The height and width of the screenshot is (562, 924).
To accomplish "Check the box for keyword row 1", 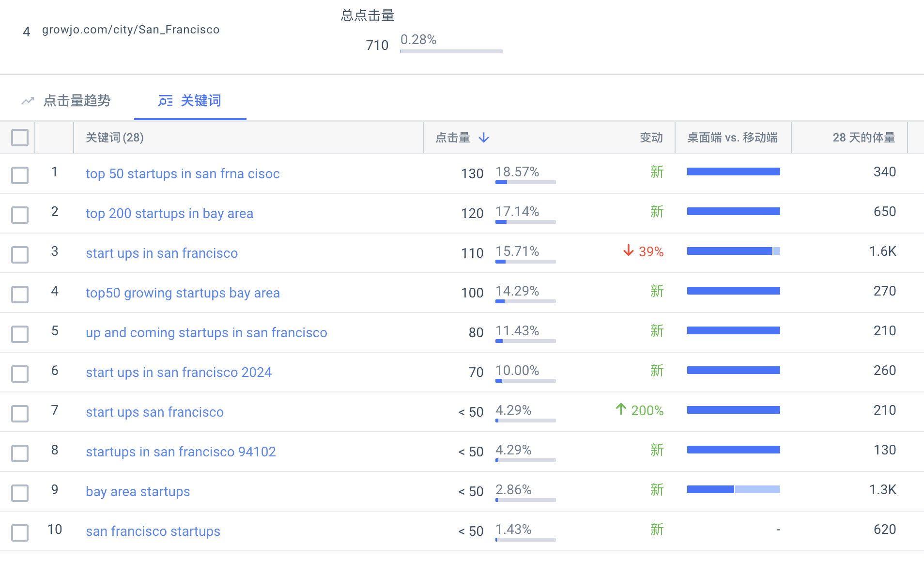I will [20, 175].
